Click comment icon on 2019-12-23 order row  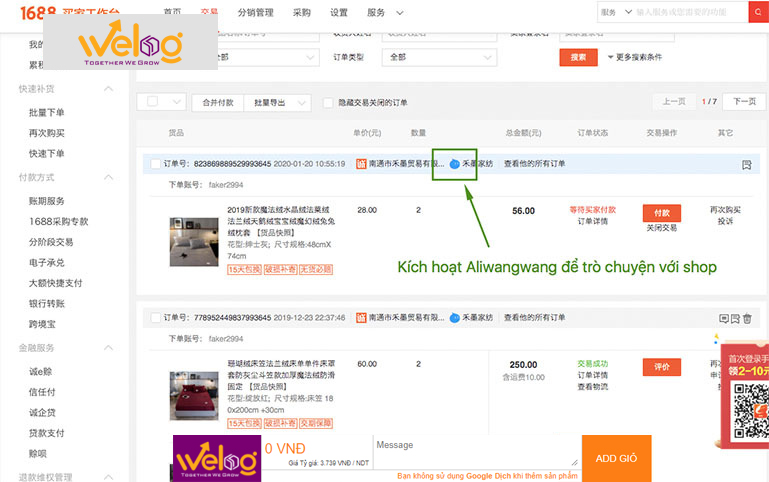click(x=723, y=319)
